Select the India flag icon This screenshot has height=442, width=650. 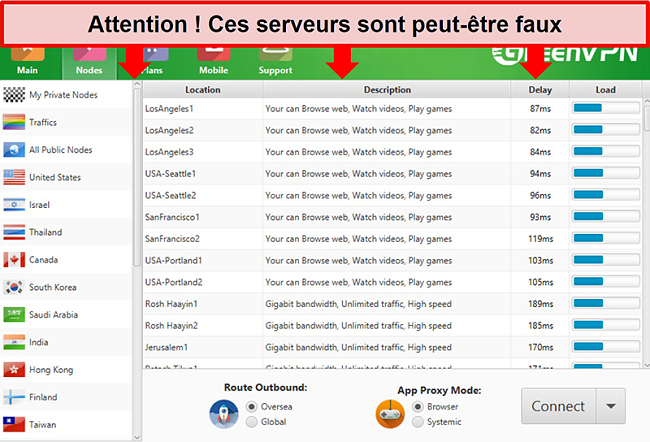pos(14,342)
